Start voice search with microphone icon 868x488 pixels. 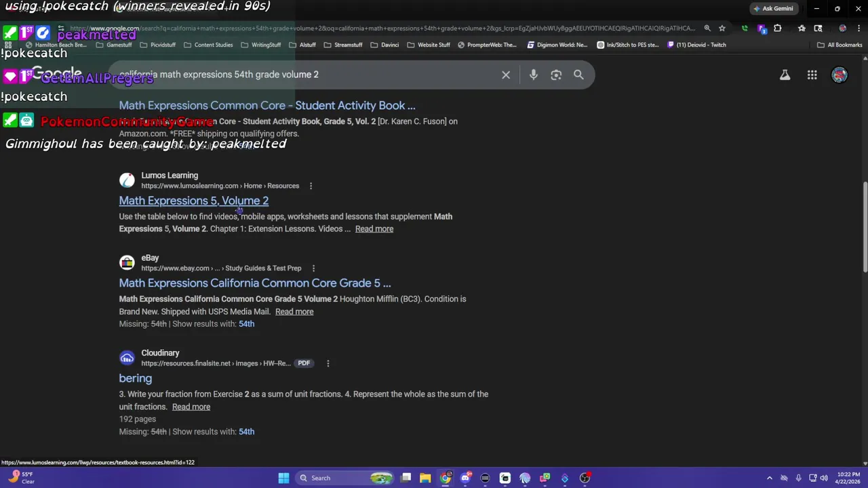(x=534, y=75)
